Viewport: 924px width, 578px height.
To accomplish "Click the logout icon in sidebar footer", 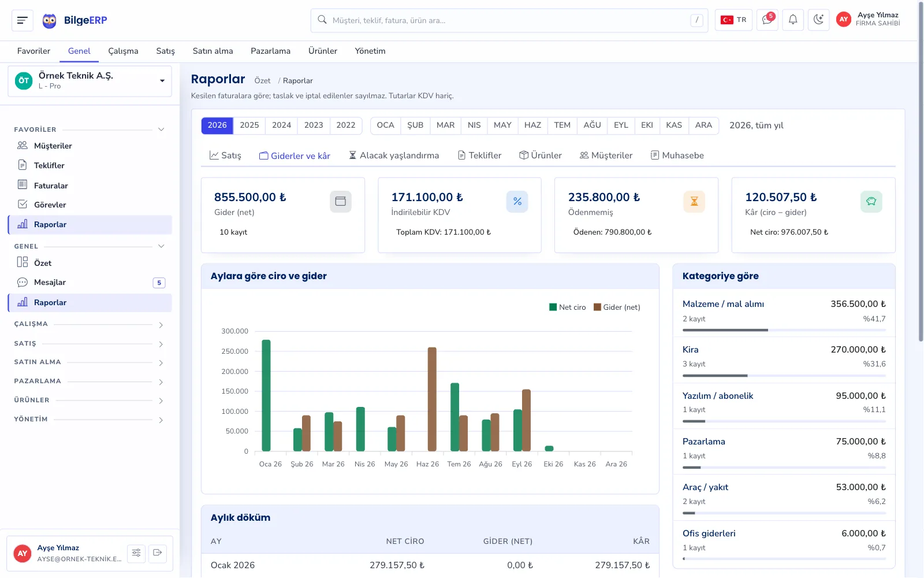I will [x=157, y=553].
